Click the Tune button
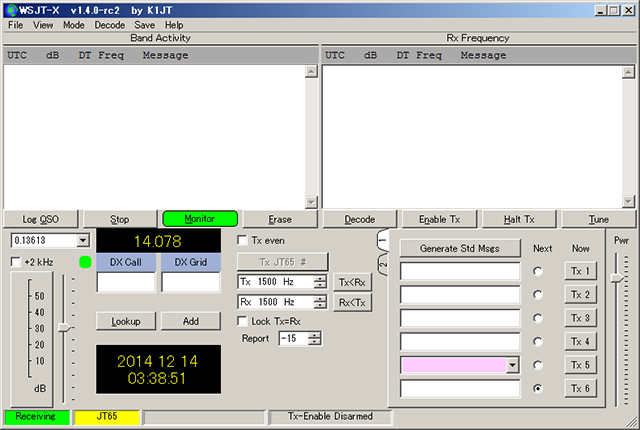640x430 pixels. click(x=598, y=219)
